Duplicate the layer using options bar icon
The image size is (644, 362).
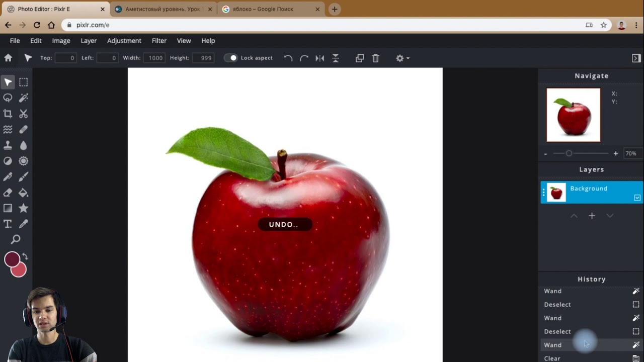[360, 58]
